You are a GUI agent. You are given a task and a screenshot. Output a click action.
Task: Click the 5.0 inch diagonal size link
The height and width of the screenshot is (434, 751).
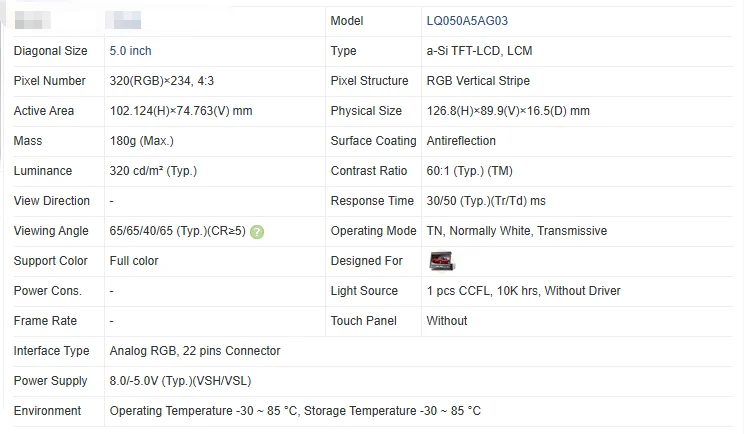(x=130, y=51)
